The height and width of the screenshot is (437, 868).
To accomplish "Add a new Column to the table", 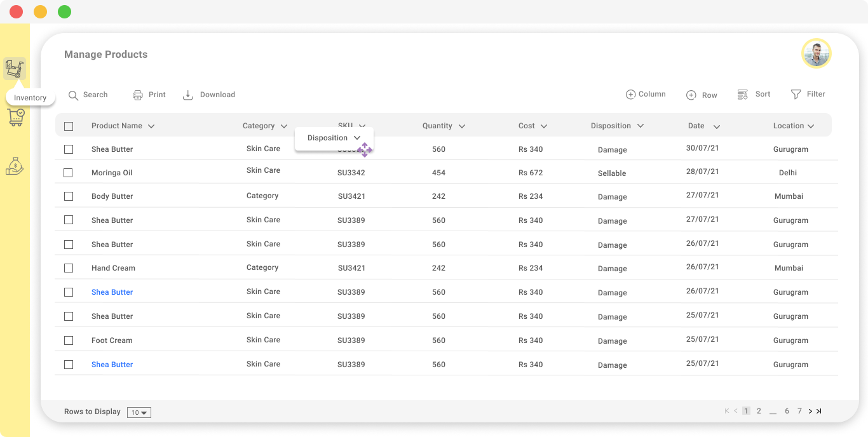I will point(646,94).
